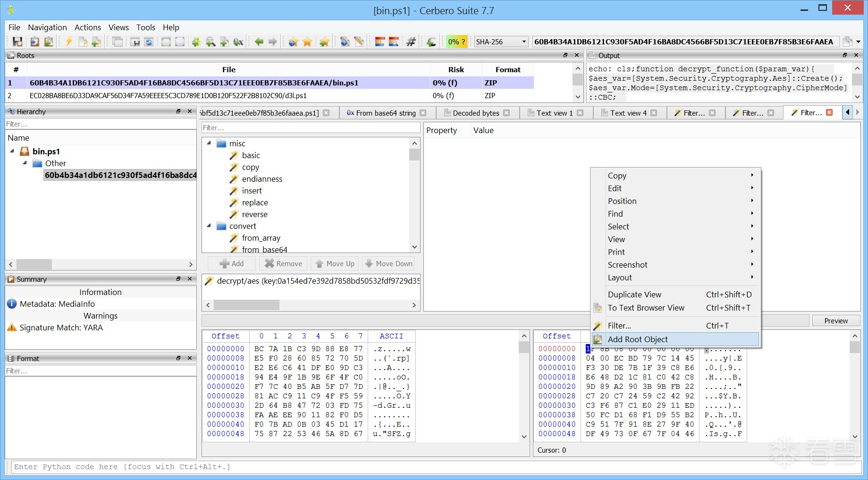
Task: Click the Save floppy disk toolbar icon
Action: pos(17,42)
